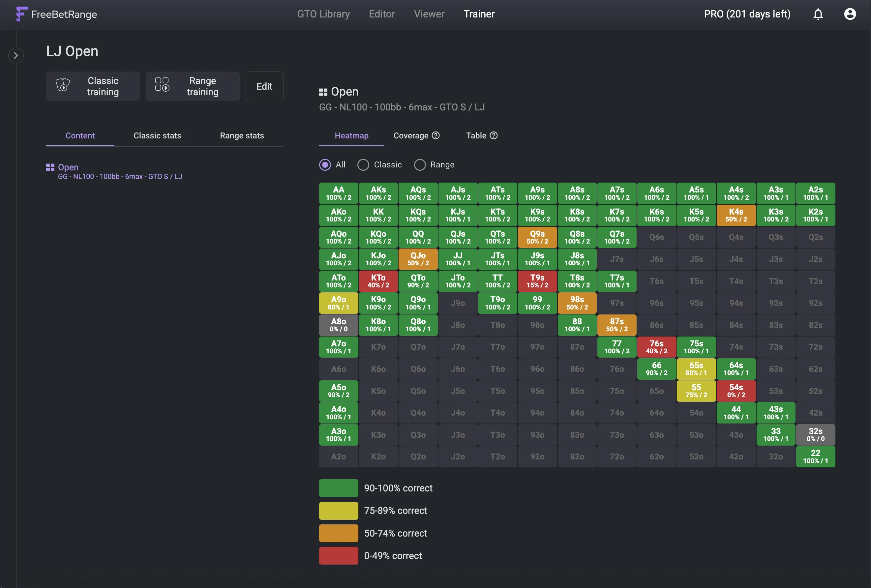
Task: Open the notifications bell icon
Action: 818,14
